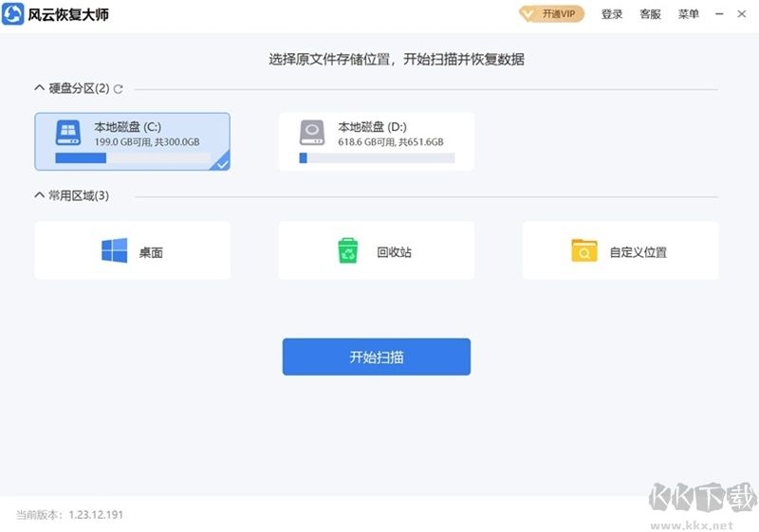Click the VIP crown badge icon
This screenshot has width=759, height=532.
pos(528,14)
